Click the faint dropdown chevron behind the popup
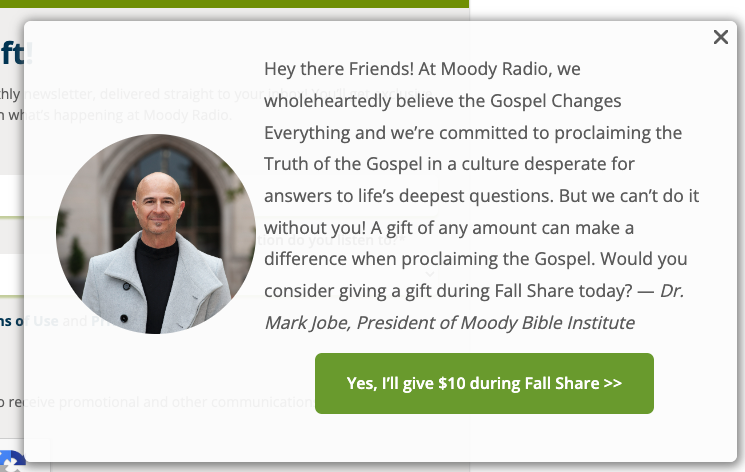This screenshot has width=745, height=472. point(430,273)
